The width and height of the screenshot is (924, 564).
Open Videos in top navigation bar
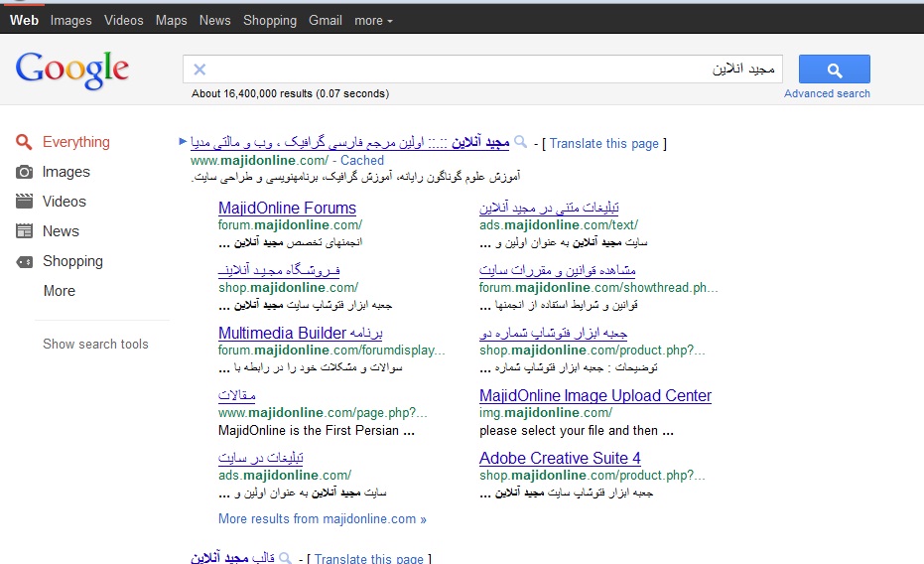[124, 20]
